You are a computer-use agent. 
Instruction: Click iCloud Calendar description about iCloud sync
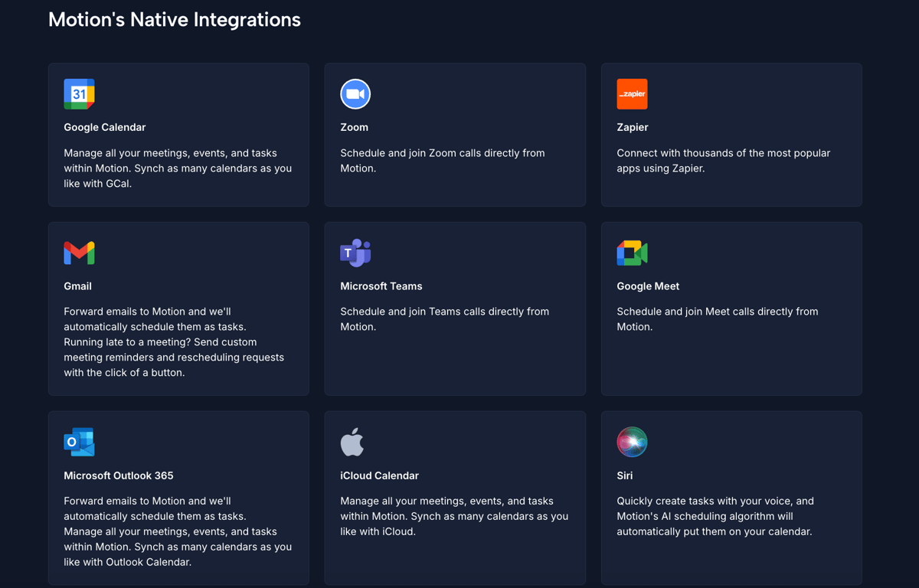click(x=454, y=516)
